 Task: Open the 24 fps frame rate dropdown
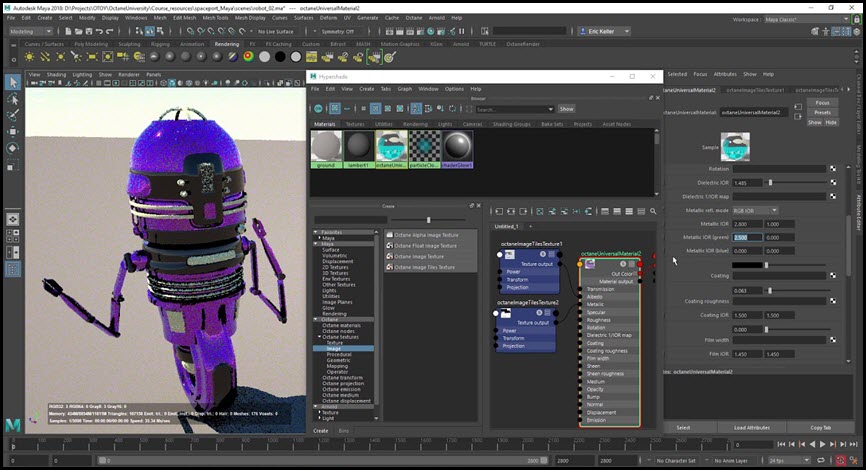pos(789,460)
